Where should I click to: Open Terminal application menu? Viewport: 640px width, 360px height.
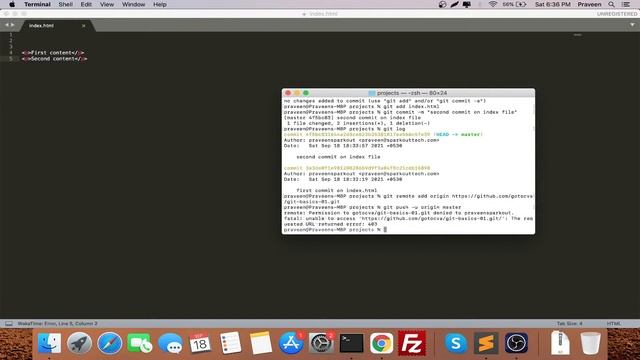pyautogui.click(x=37, y=4)
